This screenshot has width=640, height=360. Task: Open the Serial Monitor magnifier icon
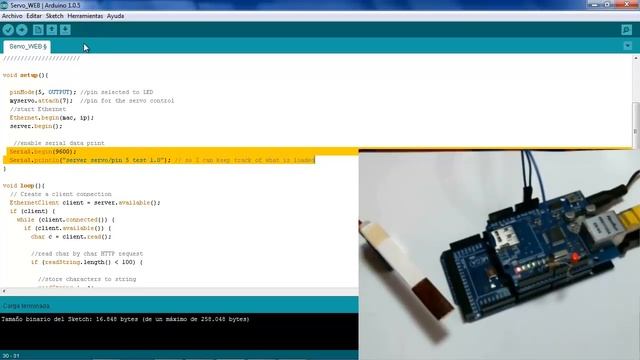point(627,30)
